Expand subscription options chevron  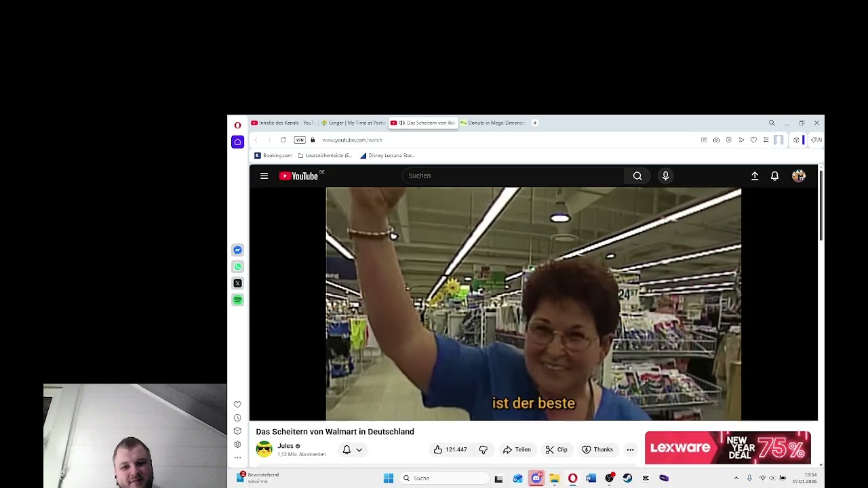pos(359,449)
